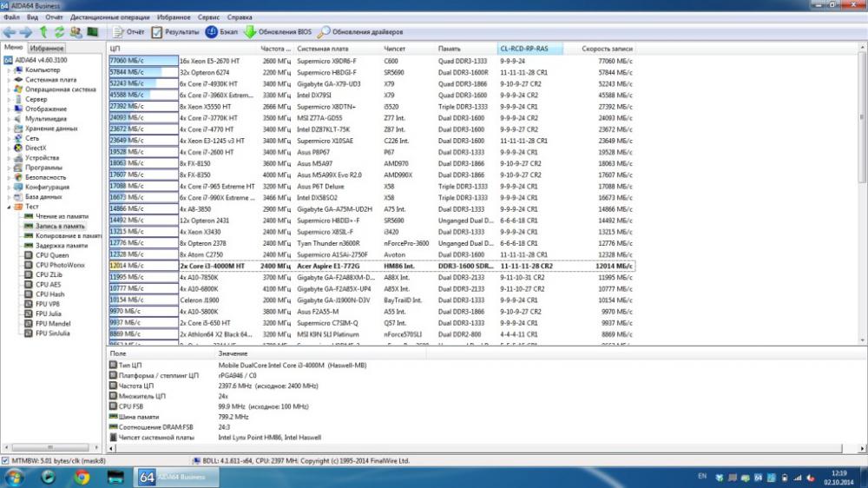The width and height of the screenshot is (868, 488).
Task: Open FPU Mandel benchmark icon
Action: [x=29, y=324]
